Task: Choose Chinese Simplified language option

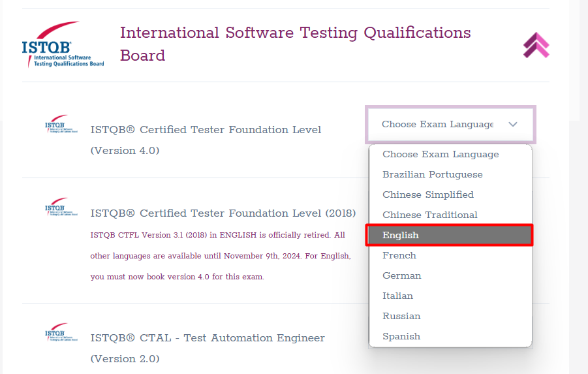Action: [x=427, y=195]
